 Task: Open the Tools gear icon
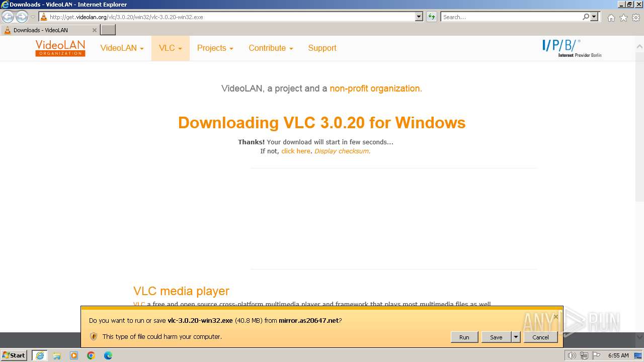(636, 18)
